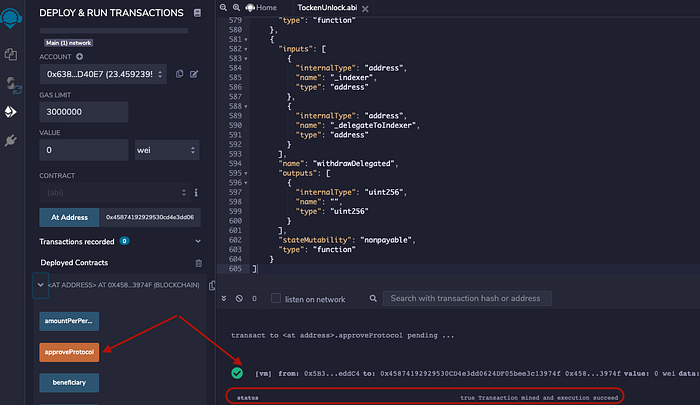The image size is (700, 405).
Task: Select the TockenUnlock.abi tab
Action: [x=327, y=8]
